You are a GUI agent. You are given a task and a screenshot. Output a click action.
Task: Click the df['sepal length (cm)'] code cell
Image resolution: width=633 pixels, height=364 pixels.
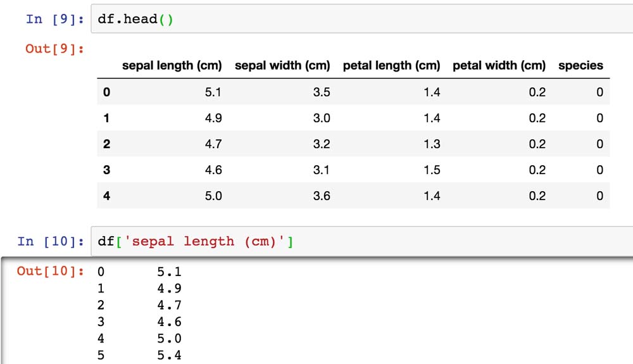click(x=361, y=241)
